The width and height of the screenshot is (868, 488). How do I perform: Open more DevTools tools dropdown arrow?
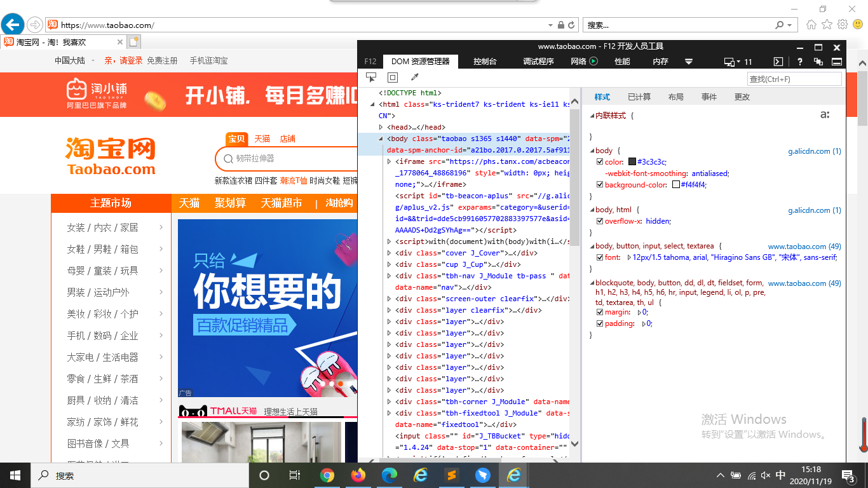point(689,62)
